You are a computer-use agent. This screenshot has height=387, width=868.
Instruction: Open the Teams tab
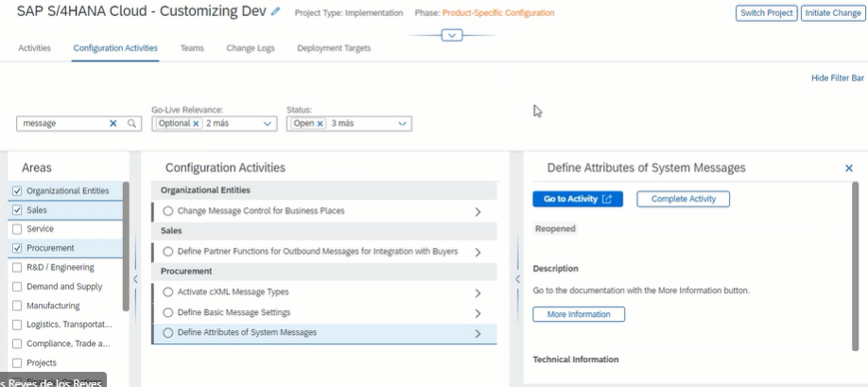click(x=192, y=48)
